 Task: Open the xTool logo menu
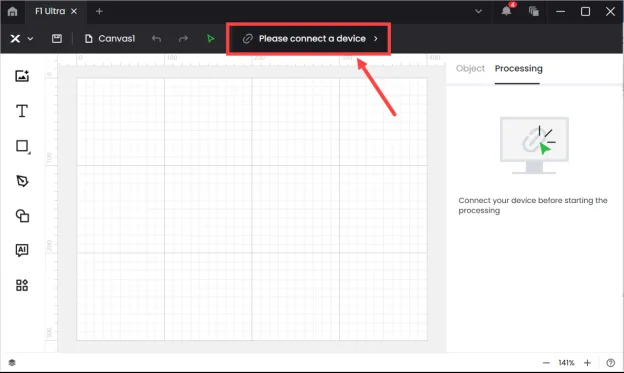pos(15,38)
